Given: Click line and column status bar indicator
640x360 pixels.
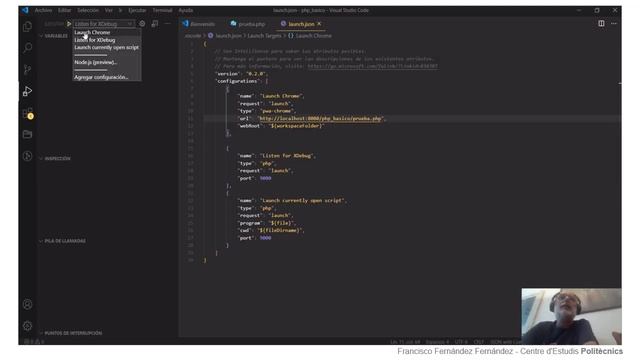Looking at the screenshot, I should pos(405,342).
